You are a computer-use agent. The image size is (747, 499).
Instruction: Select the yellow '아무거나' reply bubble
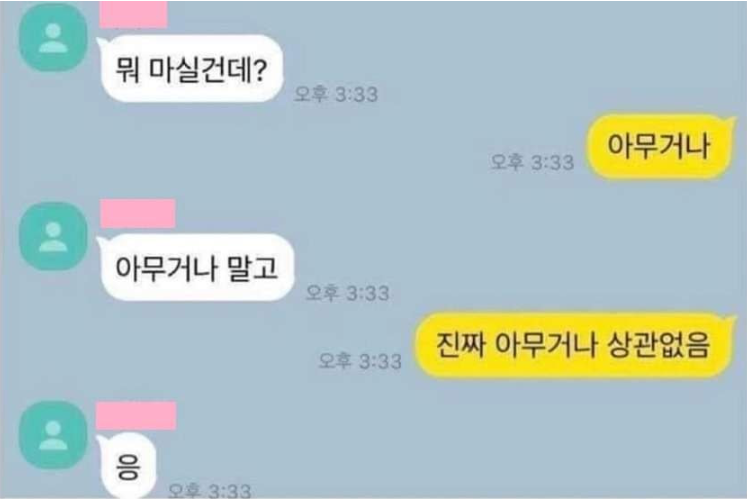pos(659,146)
